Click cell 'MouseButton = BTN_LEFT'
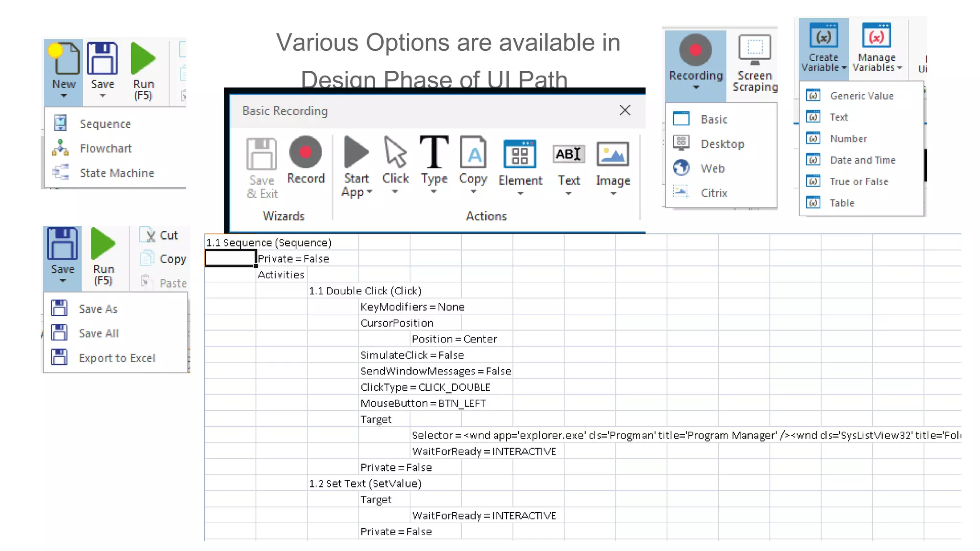Image resolution: width=980 pixels, height=551 pixels. coord(423,404)
